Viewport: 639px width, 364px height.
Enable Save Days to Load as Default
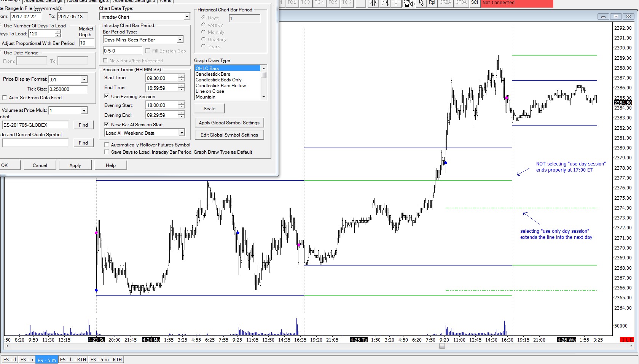coord(107,152)
